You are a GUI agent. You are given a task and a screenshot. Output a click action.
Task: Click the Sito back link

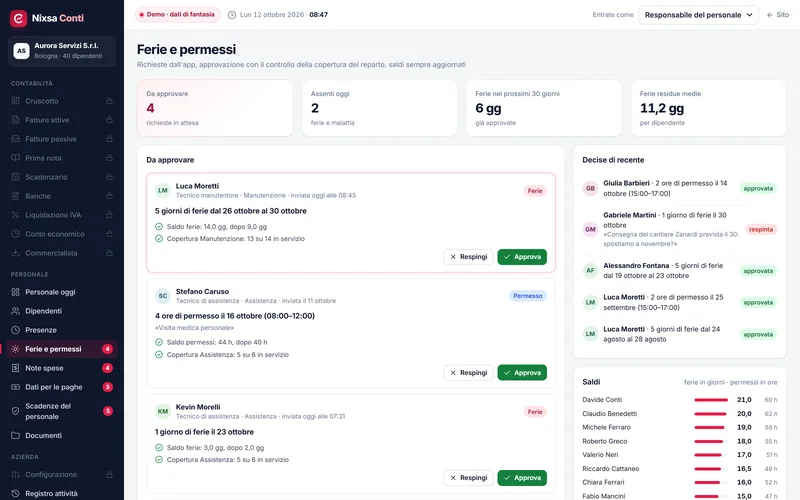coord(778,15)
